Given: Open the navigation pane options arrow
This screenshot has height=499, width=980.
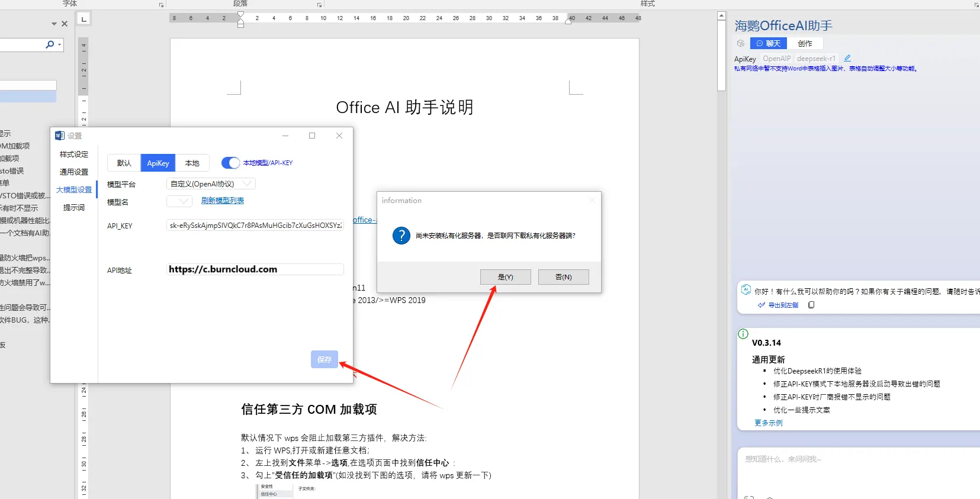Looking at the screenshot, I should coord(54,24).
